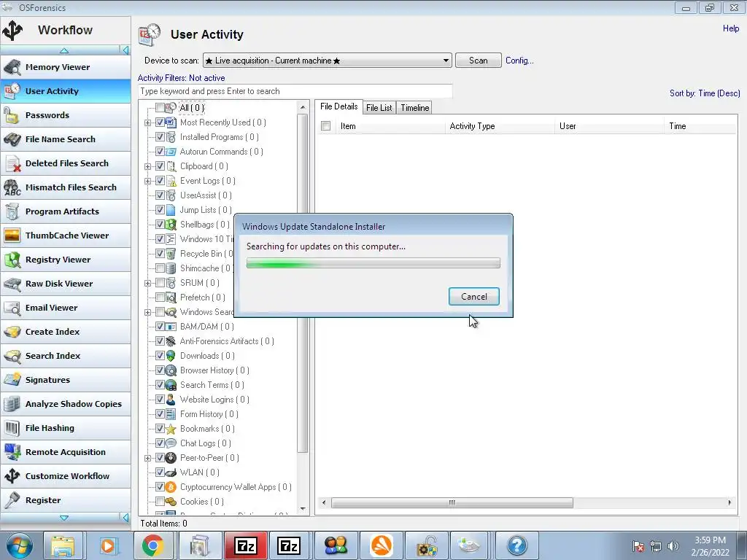
Task: Open the Help link
Action: point(731,28)
